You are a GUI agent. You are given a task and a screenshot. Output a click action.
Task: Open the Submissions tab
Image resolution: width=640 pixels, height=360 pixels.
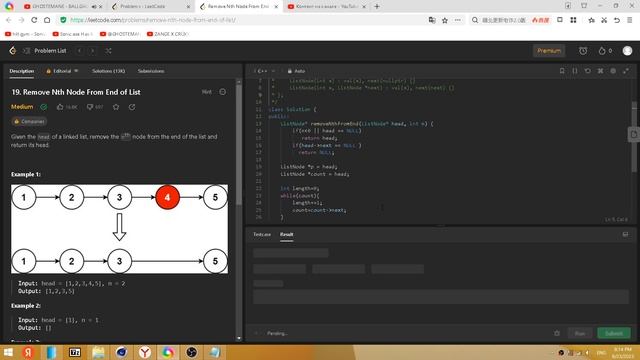pyautogui.click(x=151, y=71)
